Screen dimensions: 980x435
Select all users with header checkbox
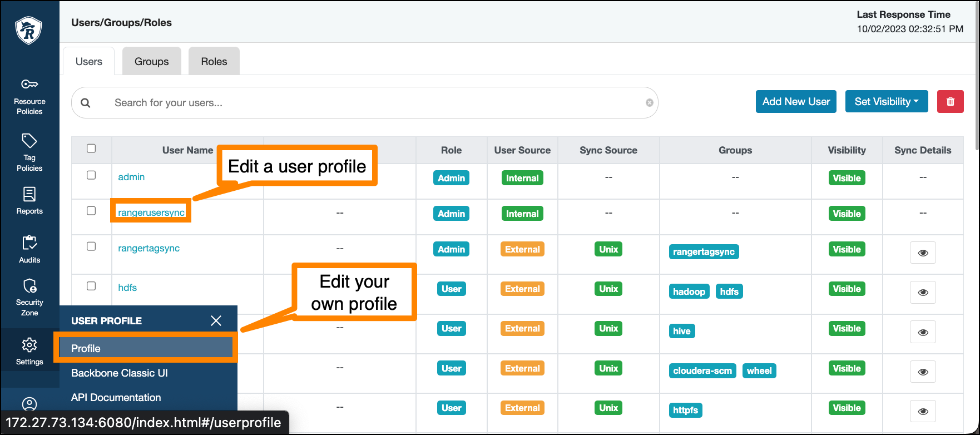click(x=91, y=149)
